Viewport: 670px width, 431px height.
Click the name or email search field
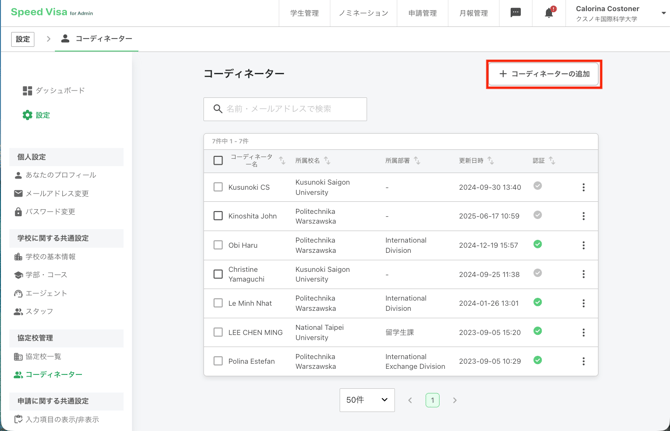286,109
